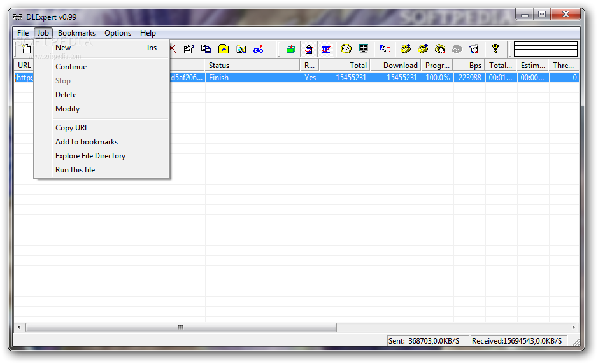
Task: Click the folder with magnifier icon
Action: 241,49
